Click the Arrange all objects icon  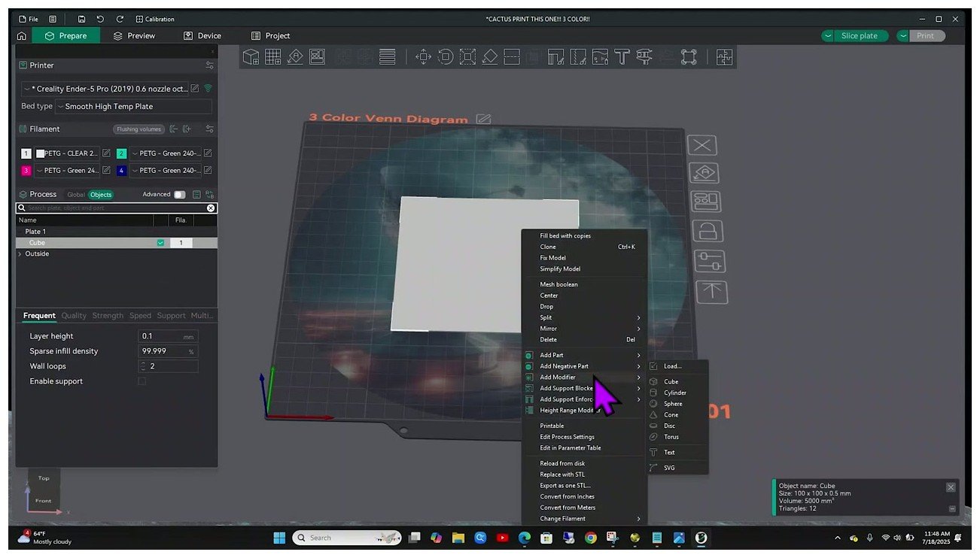point(317,56)
